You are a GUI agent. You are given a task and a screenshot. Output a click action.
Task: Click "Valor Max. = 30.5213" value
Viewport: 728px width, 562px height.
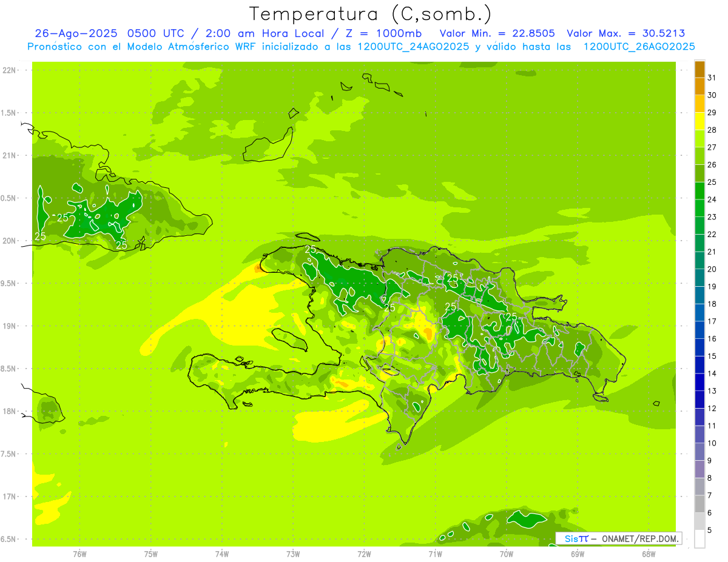pyautogui.click(x=625, y=33)
